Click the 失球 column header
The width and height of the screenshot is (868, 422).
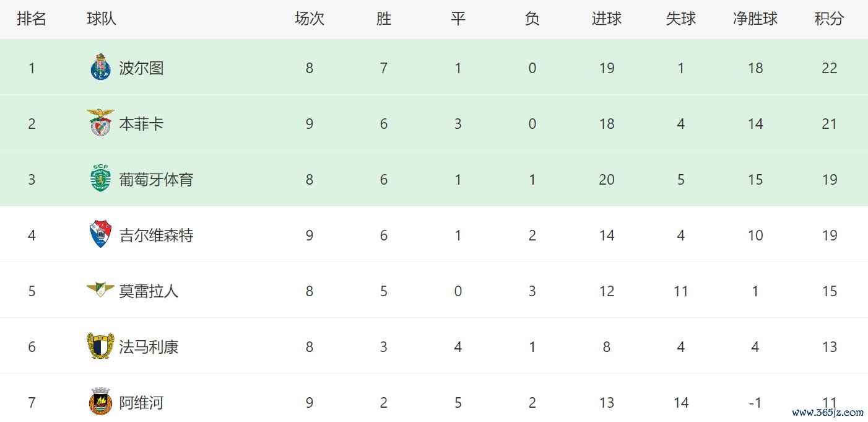pos(680,19)
